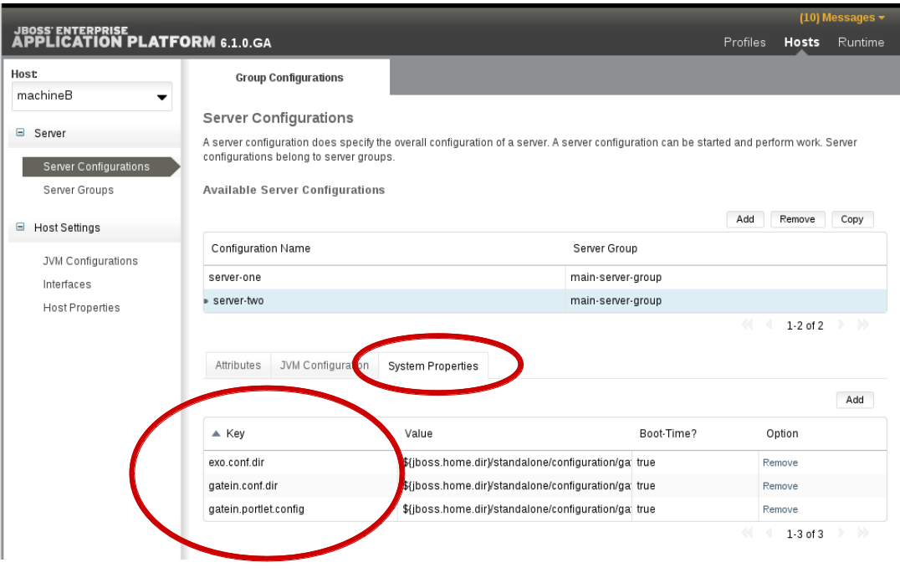900x588 pixels.
Task: Open the Runtime section
Action: [x=861, y=43]
